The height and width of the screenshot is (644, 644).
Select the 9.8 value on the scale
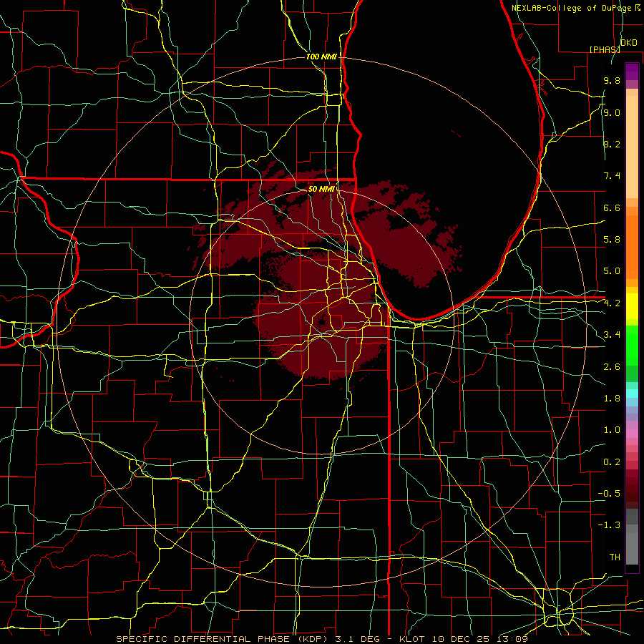(x=612, y=80)
